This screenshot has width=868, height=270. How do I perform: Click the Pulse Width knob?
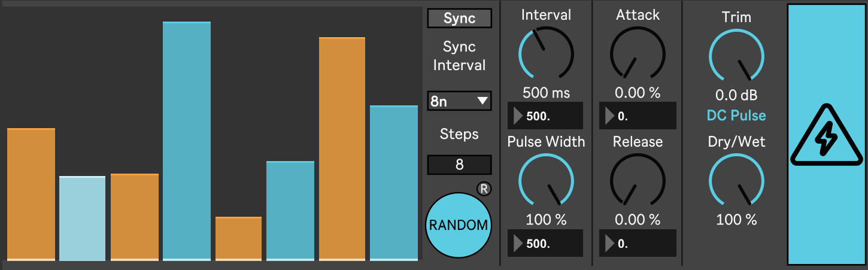point(546,180)
